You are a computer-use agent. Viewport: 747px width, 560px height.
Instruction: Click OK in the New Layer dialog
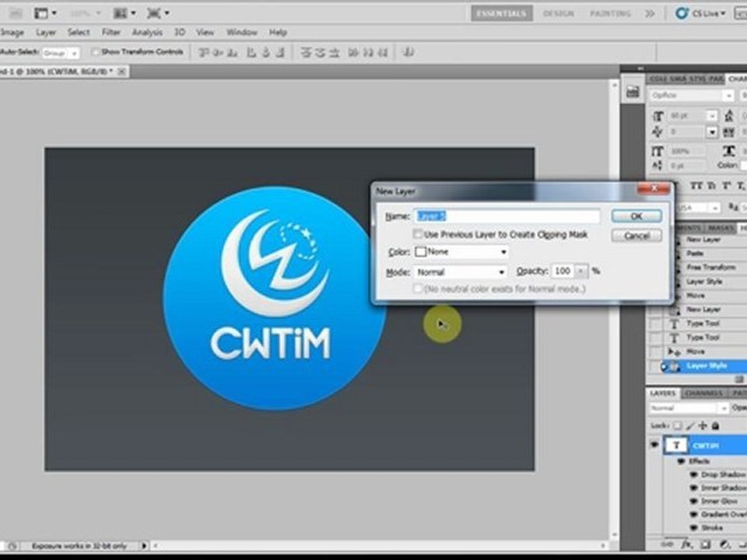pyautogui.click(x=637, y=216)
